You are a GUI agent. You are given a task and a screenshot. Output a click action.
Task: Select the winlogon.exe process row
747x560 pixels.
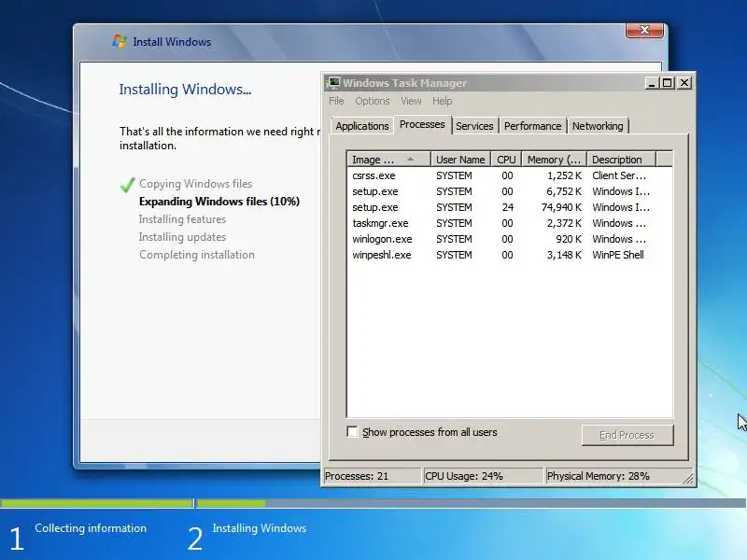[x=510, y=239]
